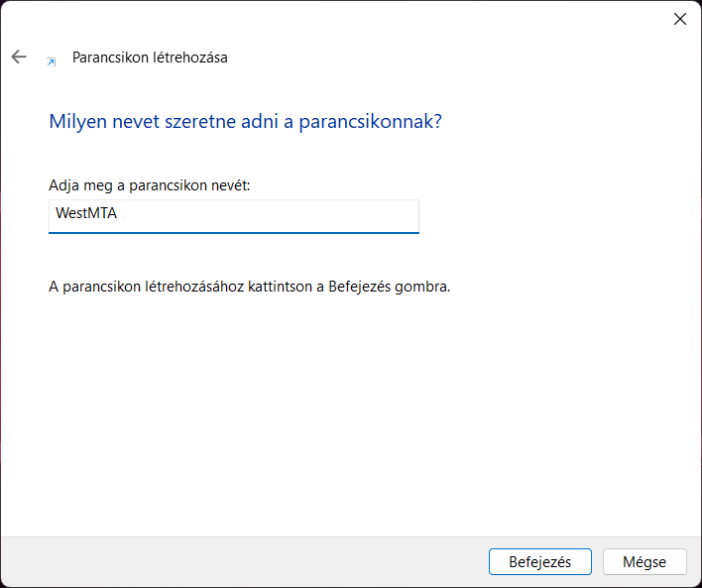The height and width of the screenshot is (588, 702).
Task: Click the instruction text mentioning Befejezés gombra
Action: 250,287
